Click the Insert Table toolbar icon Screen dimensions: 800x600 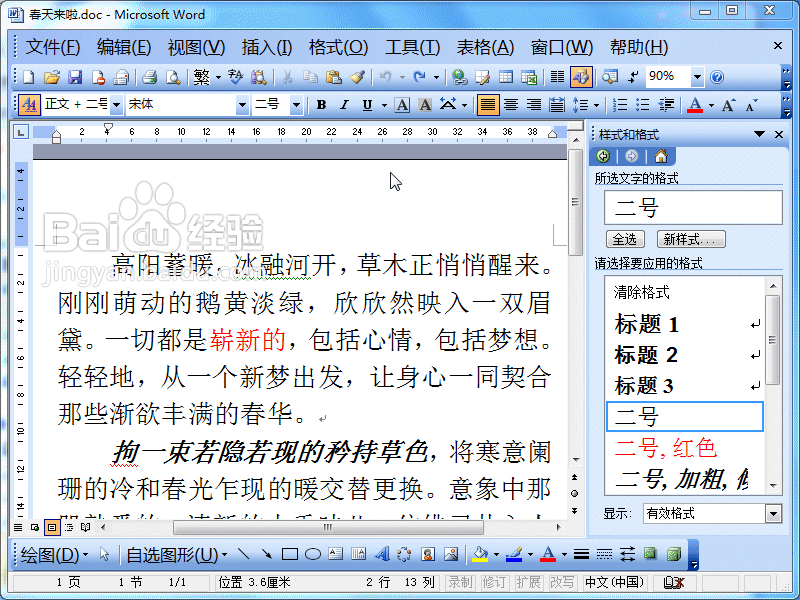click(505, 77)
